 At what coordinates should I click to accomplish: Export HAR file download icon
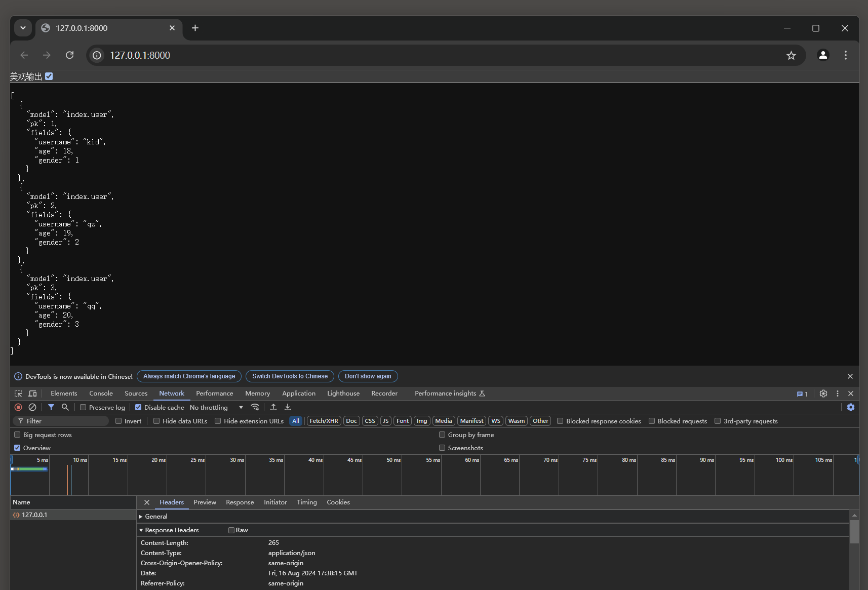click(288, 407)
